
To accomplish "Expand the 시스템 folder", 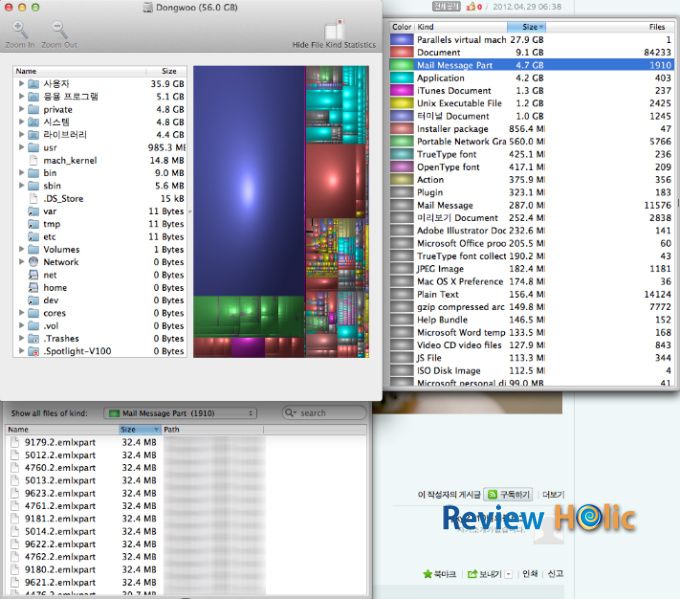I will tap(21, 121).
